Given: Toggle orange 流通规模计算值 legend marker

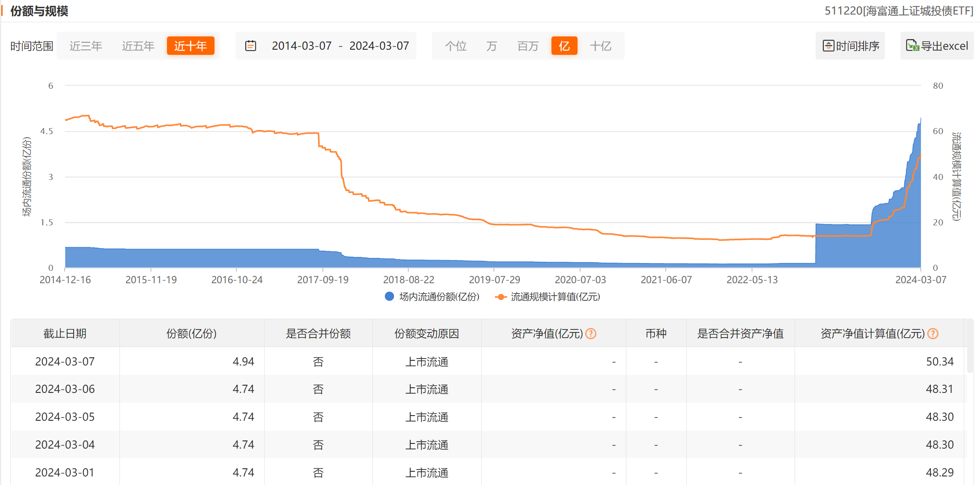Looking at the screenshot, I should [500, 296].
